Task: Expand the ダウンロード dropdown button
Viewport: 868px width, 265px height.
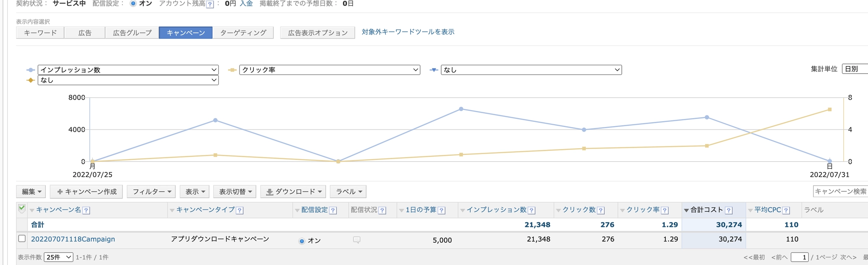Action: [293, 192]
